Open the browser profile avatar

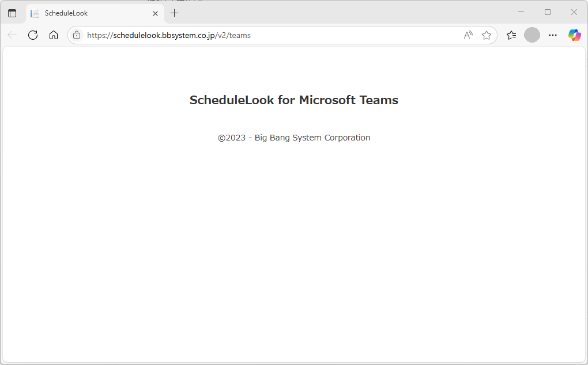coord(532,35)
